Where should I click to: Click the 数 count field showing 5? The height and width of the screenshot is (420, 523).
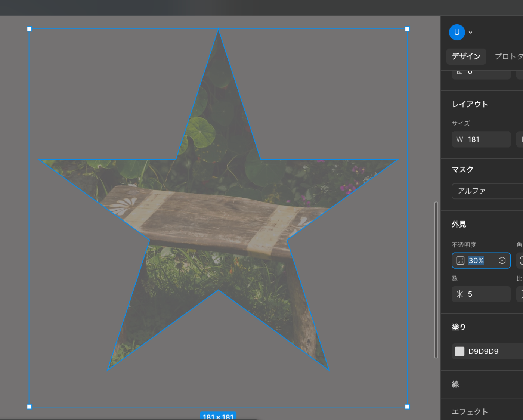[x=481, y=294]
